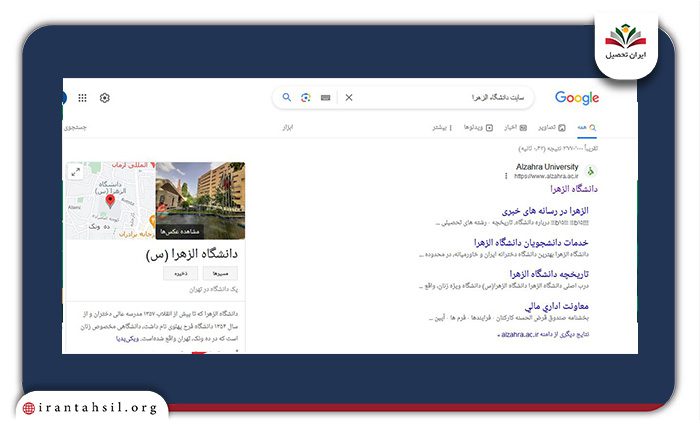Switch to the 'اخبار' (News) tab
The height and width of the screenshot is (430, 700).
pos(516,128)
